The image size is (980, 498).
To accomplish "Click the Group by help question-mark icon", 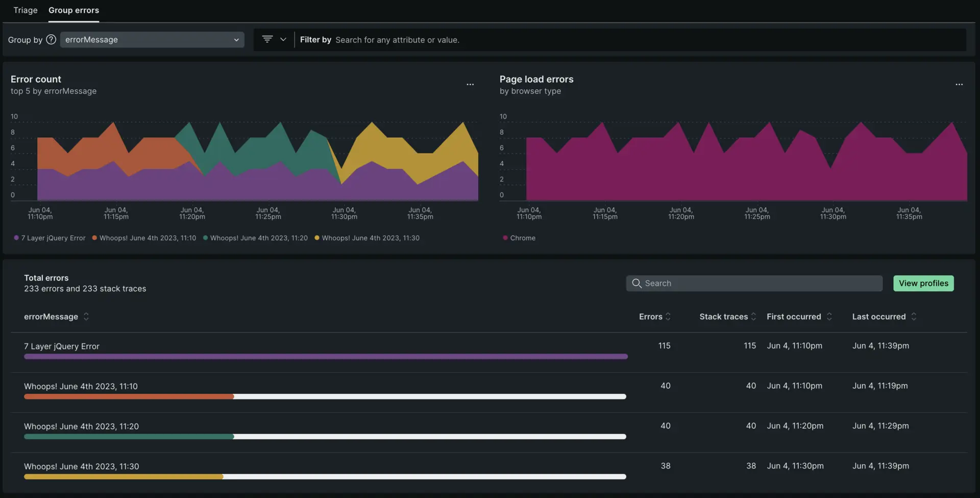I will 51,40.
